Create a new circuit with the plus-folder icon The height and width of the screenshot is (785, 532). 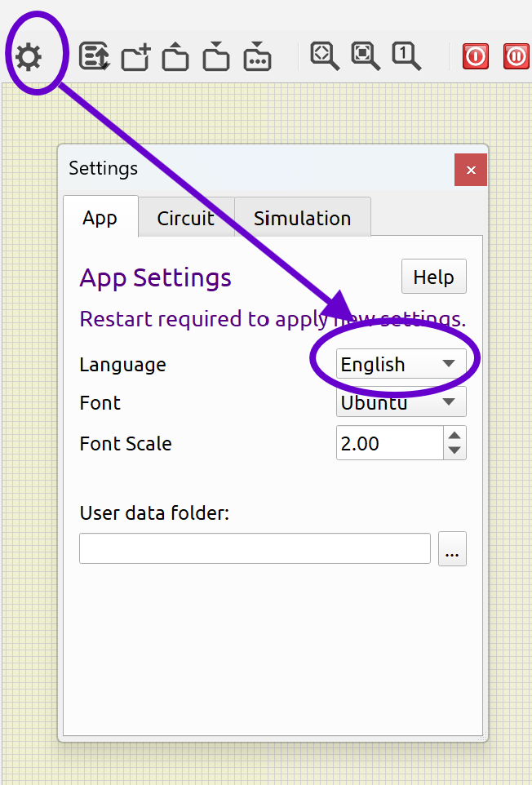(135, 56)
